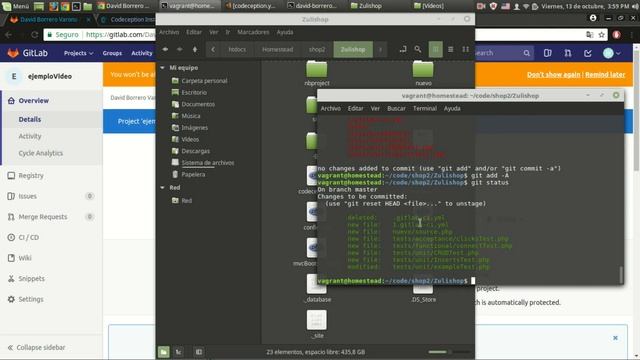The height and width of the screenshot is (360, 640).
Task: Click the GitLab search magnifier icon
Action: (527, 53)
